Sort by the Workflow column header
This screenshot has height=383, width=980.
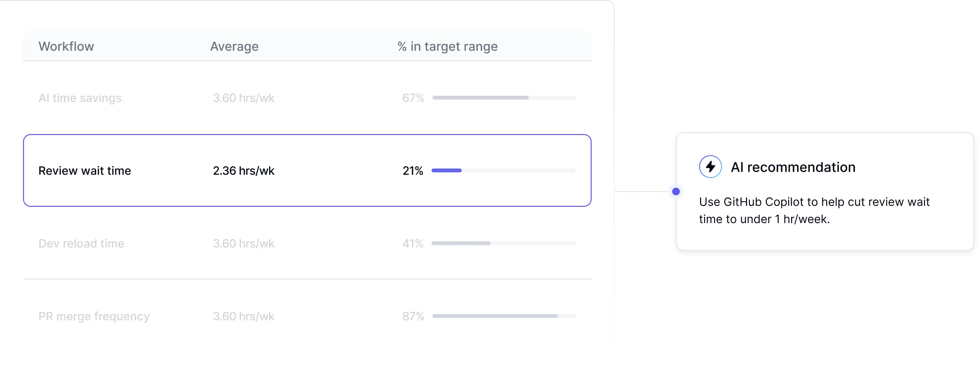[x=66, y=46]
